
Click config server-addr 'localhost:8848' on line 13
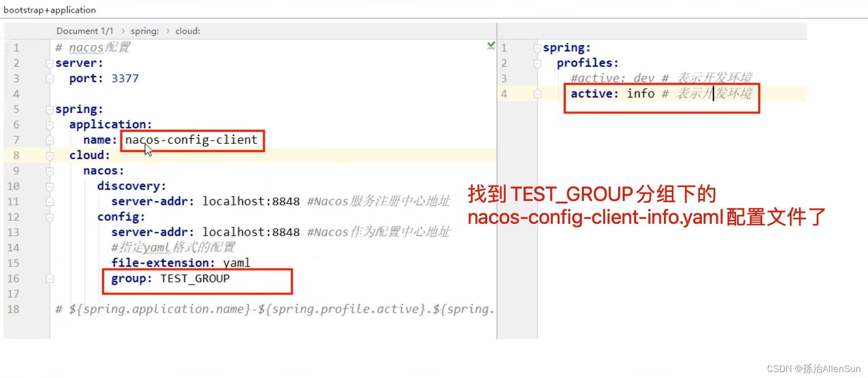251,232
